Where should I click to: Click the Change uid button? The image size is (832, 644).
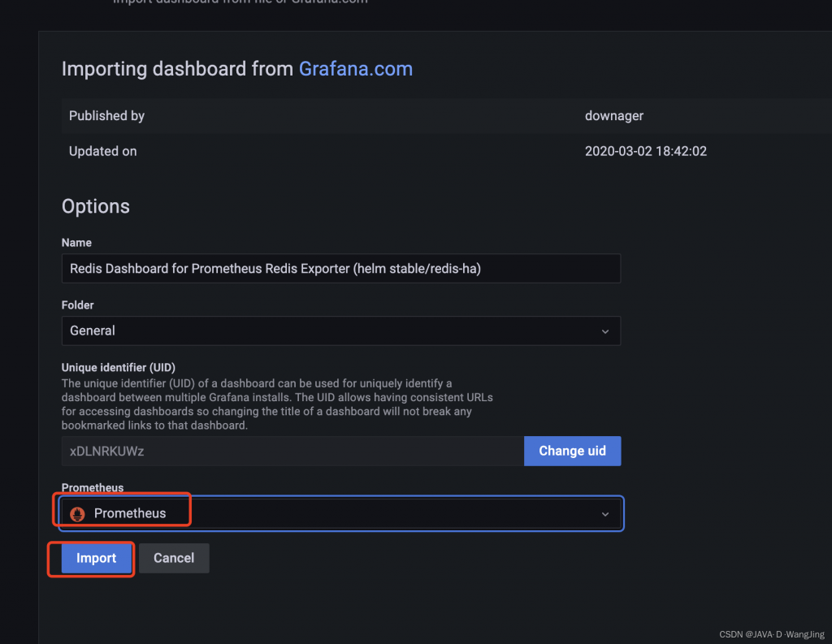point(573,452)
